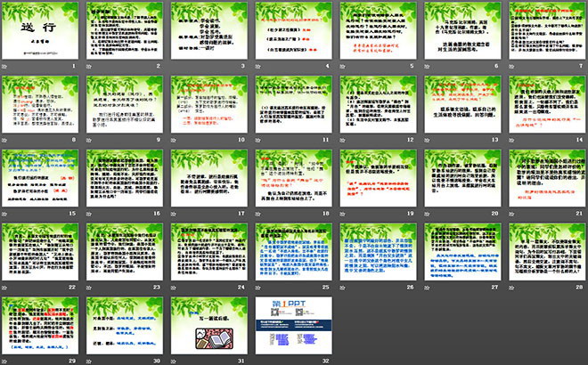This screenshot has height=365, width=588.
Task: Click the animation star icon below slide 14
Action: click(x=512, y=140)
